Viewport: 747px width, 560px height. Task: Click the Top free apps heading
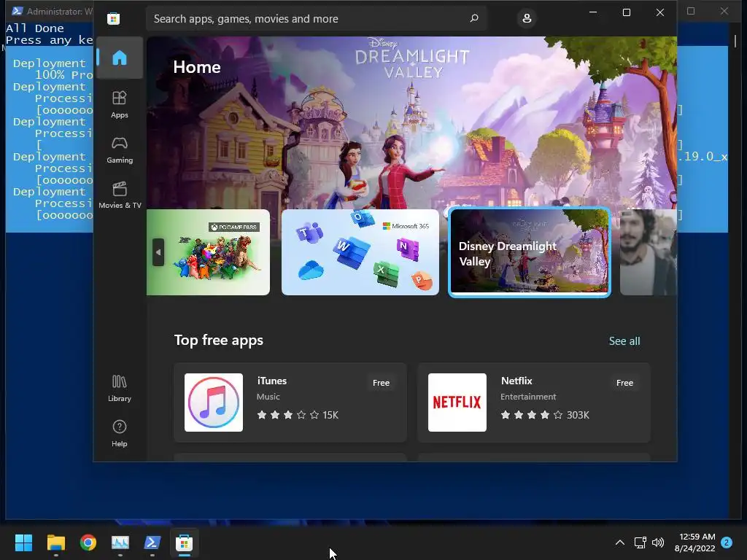pyautogui.click(x=219, y=340)
